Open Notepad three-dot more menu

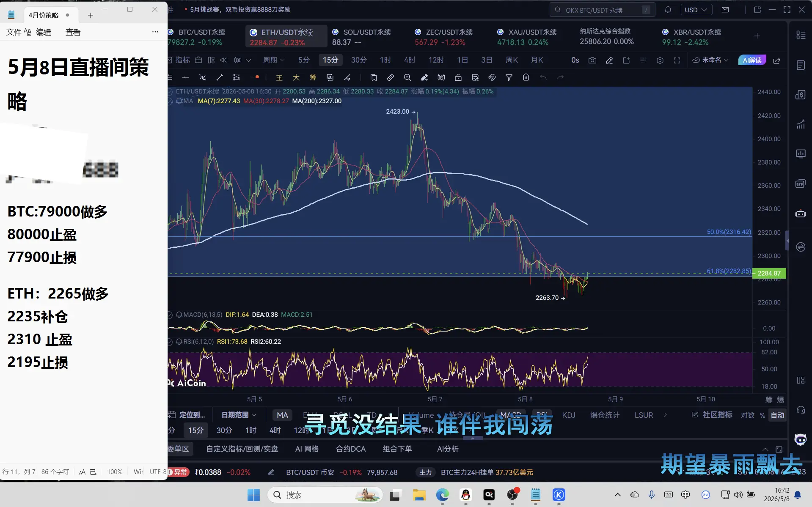pos(155,32)
